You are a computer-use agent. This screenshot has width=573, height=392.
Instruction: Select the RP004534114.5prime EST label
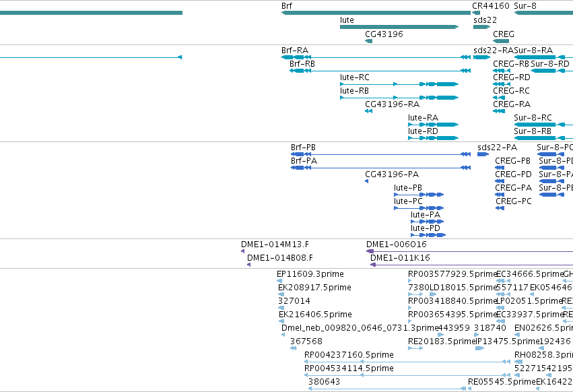coord(349,369)
